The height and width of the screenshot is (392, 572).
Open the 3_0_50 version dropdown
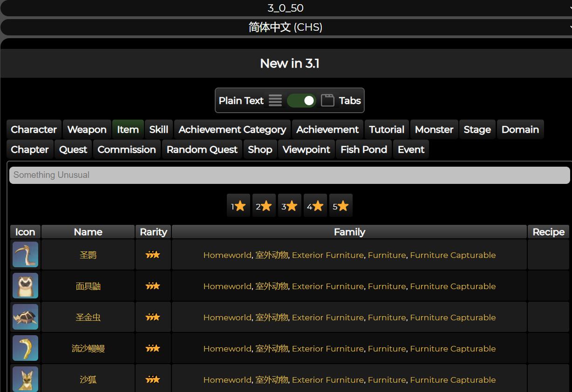click(x=286, y=8)
